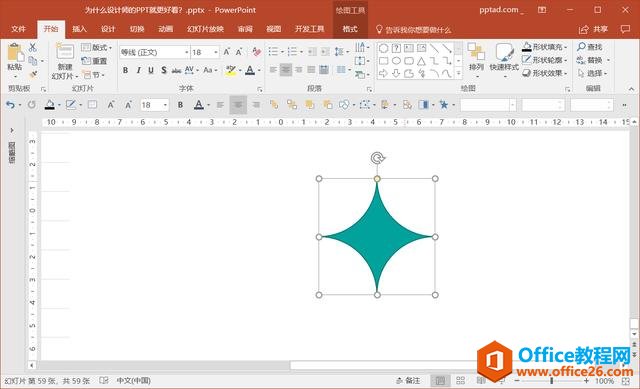Toggle Bold in the quick access toolbar
The height and width of the screenshot is (389, 640).
pyautogui.click(x=180, y=105)
